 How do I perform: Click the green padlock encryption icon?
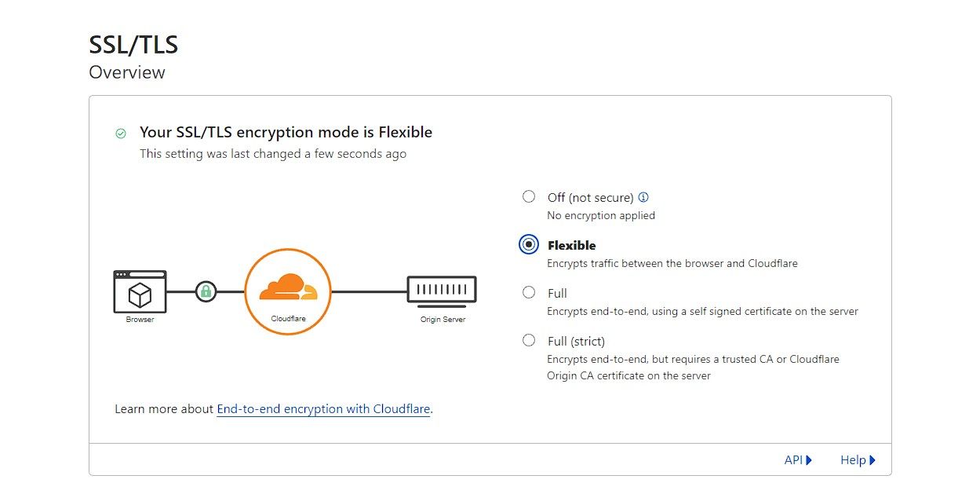point(206,292)
